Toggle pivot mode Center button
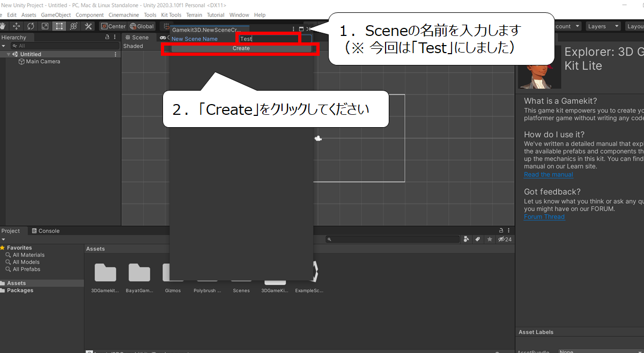Image resolution: width=644 pixels, height=353 pixels. [x=113, y=26]
